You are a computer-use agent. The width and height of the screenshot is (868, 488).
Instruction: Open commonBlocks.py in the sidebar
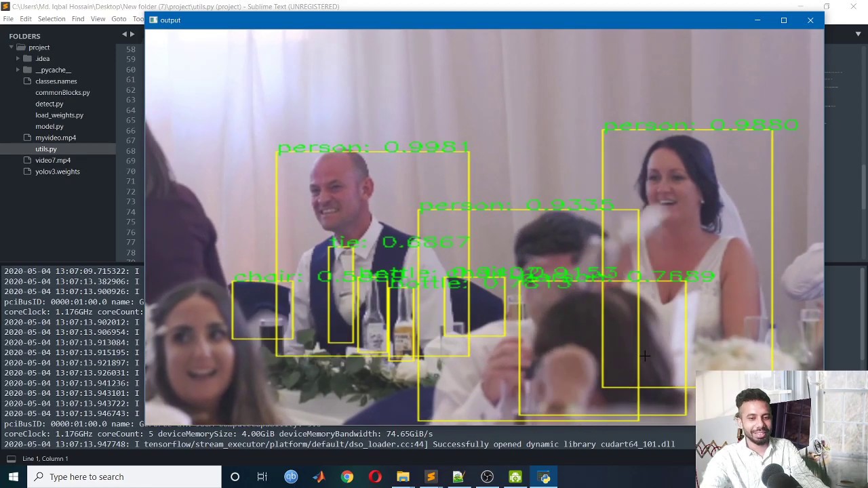point(62,93)
